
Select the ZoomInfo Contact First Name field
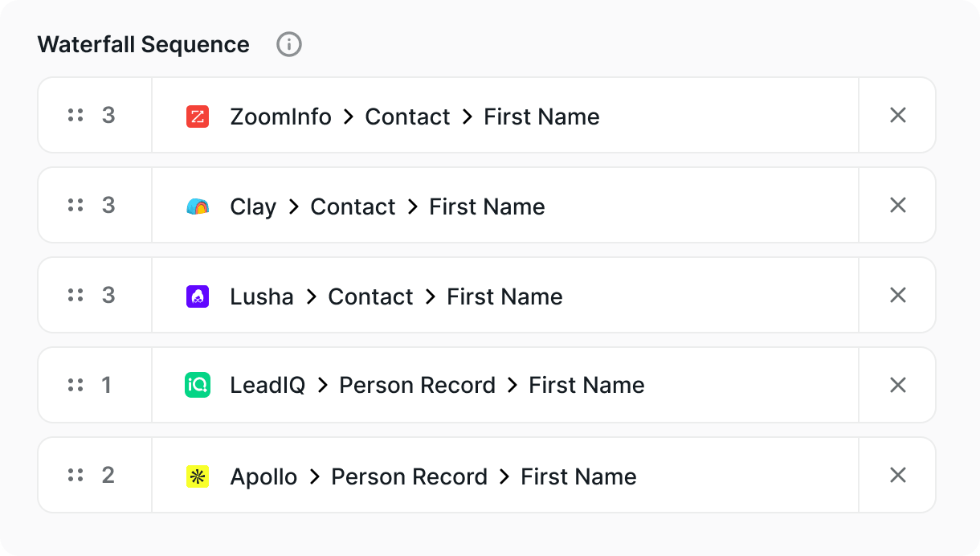414,117
